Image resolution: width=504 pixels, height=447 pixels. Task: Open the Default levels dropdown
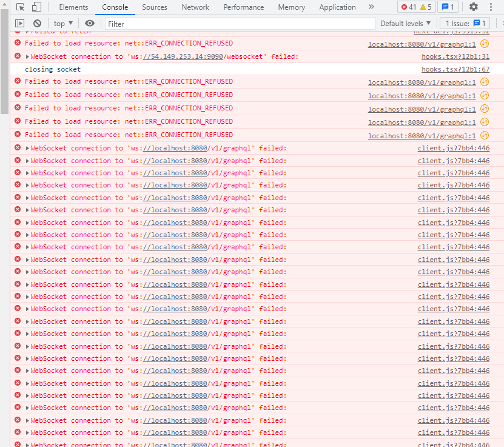click(x=404, y=23)
